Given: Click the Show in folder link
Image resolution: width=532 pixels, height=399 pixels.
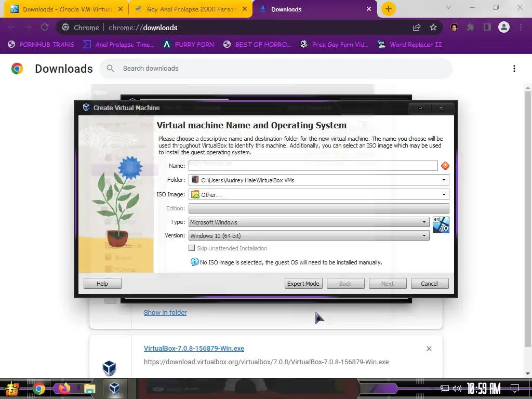Looking at the screenshot, I should tap(165, 312).
